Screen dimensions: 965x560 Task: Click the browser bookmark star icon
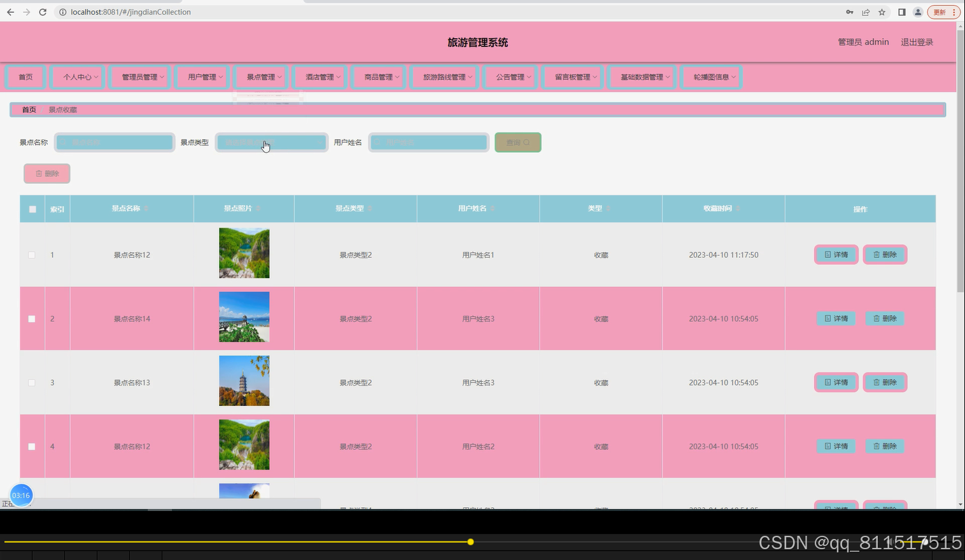[x=882, y=11]
